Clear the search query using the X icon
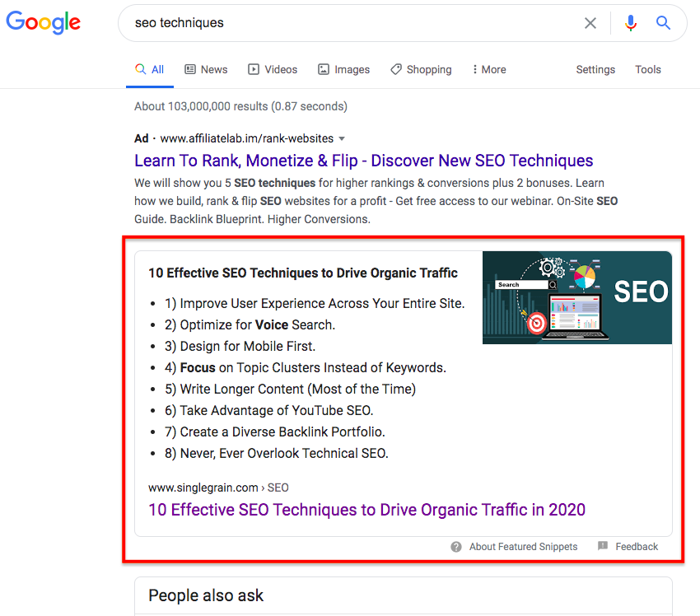This screenshot has width=700, height=616. (x=590, y=23)
